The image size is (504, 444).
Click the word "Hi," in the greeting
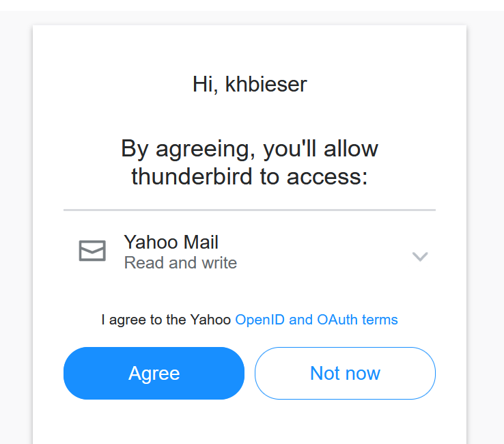tap(206, 84)
